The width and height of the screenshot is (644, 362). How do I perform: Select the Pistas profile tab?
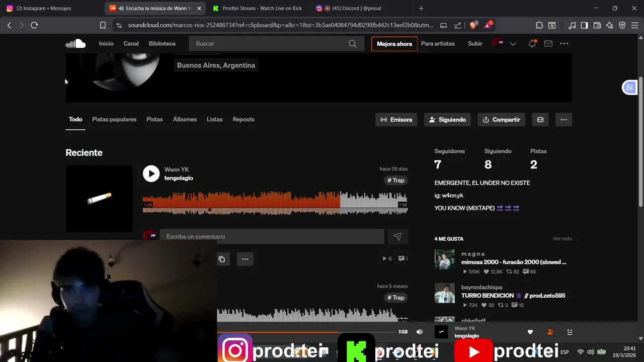point(154,120)
